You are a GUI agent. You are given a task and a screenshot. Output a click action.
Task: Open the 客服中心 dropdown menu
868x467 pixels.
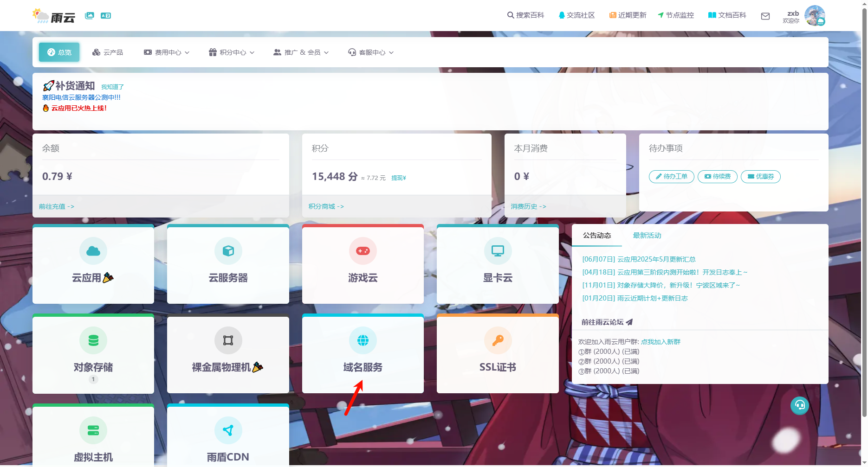(x=371, y=52)
